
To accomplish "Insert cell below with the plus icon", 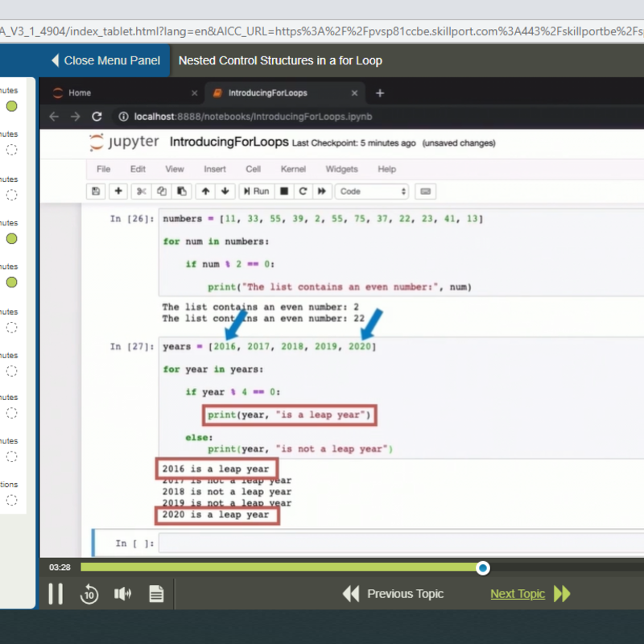I will coord(118,192).
